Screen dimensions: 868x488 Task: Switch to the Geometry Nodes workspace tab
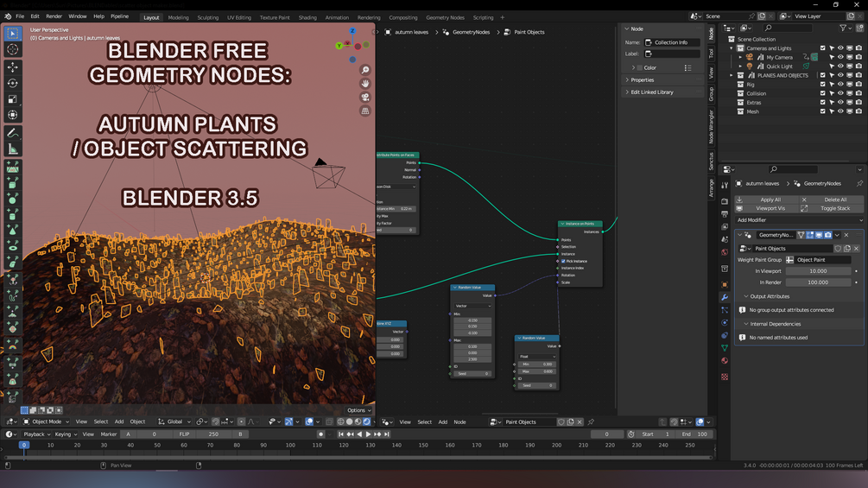tap(445, 17)
